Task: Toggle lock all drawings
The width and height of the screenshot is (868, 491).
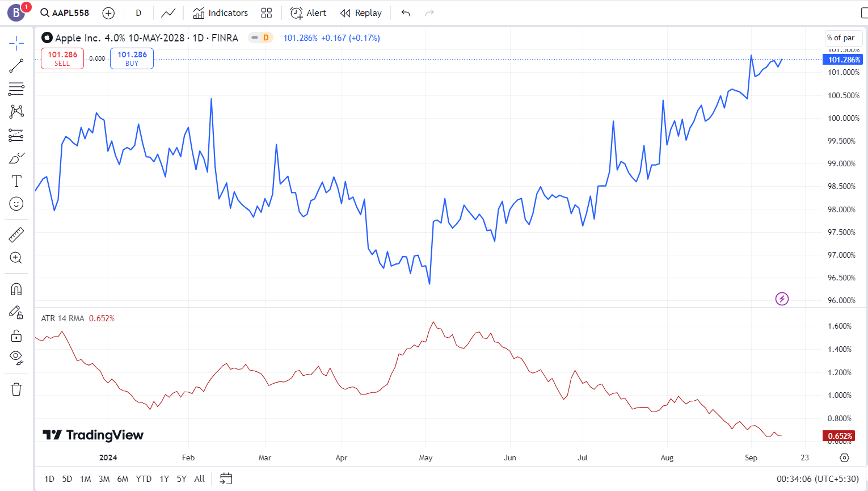Action: 16,335
